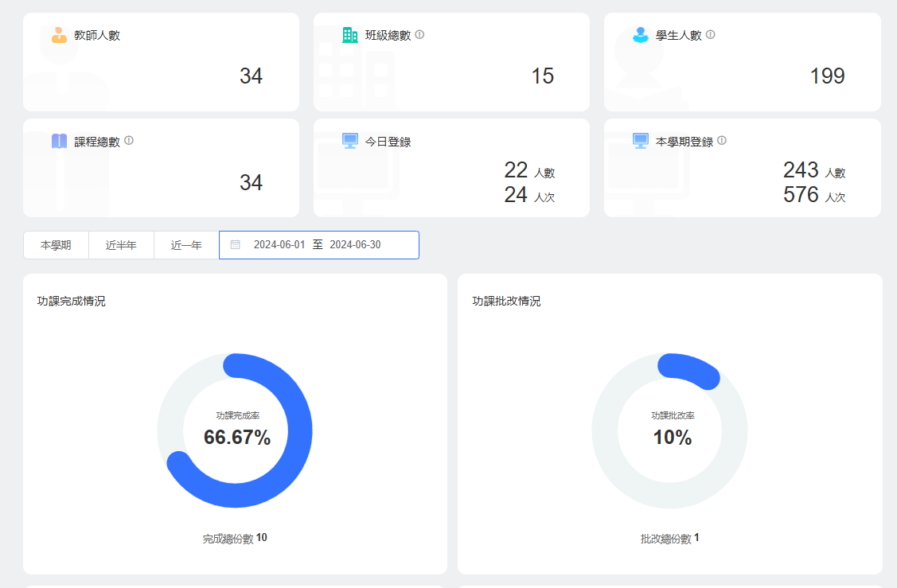Viewport: 897px width, 588px height.
Task: Select the 近一年 period tab
Action: (x=186, y=245)
